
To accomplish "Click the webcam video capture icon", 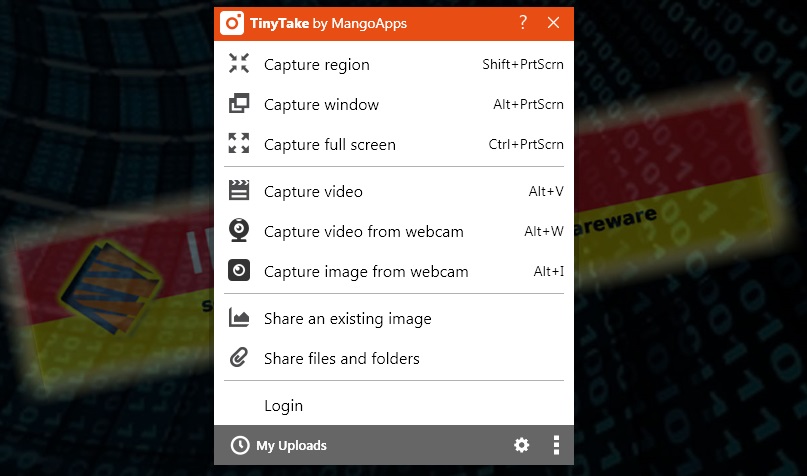I will coord(239,231).
